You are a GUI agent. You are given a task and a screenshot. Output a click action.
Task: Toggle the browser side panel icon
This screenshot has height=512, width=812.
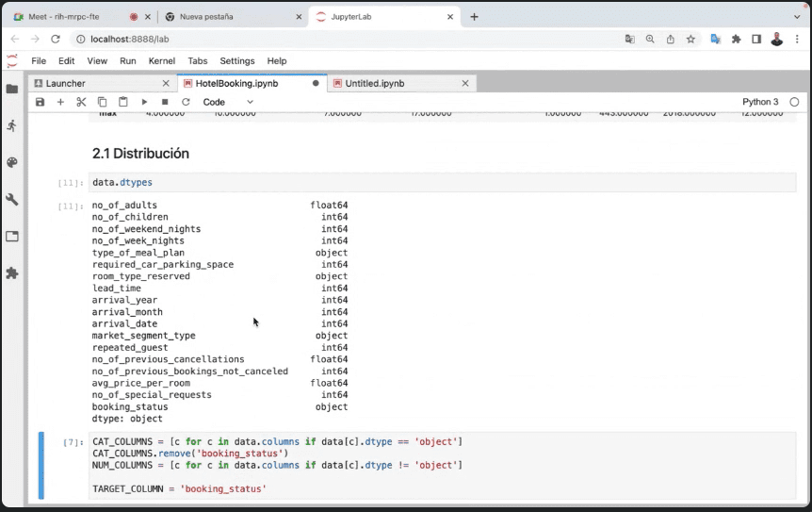tap(756, 39)
